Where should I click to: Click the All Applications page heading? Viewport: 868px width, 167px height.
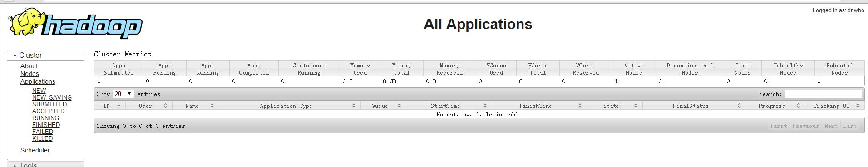tap(478, 24)
